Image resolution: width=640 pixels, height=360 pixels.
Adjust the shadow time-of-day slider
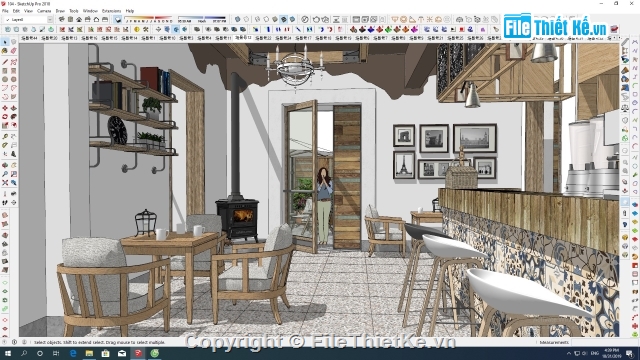pos(202,19)
